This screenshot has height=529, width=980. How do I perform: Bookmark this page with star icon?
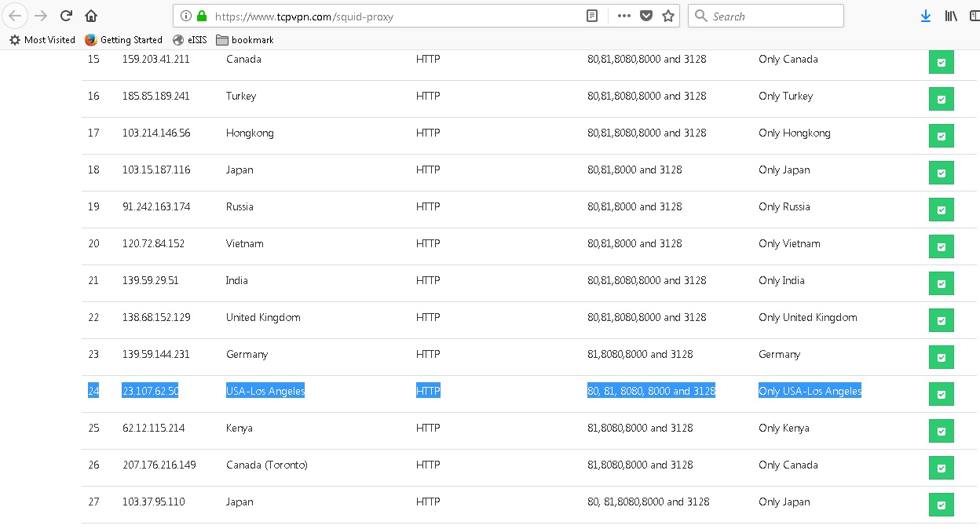(x=668, y=16)
